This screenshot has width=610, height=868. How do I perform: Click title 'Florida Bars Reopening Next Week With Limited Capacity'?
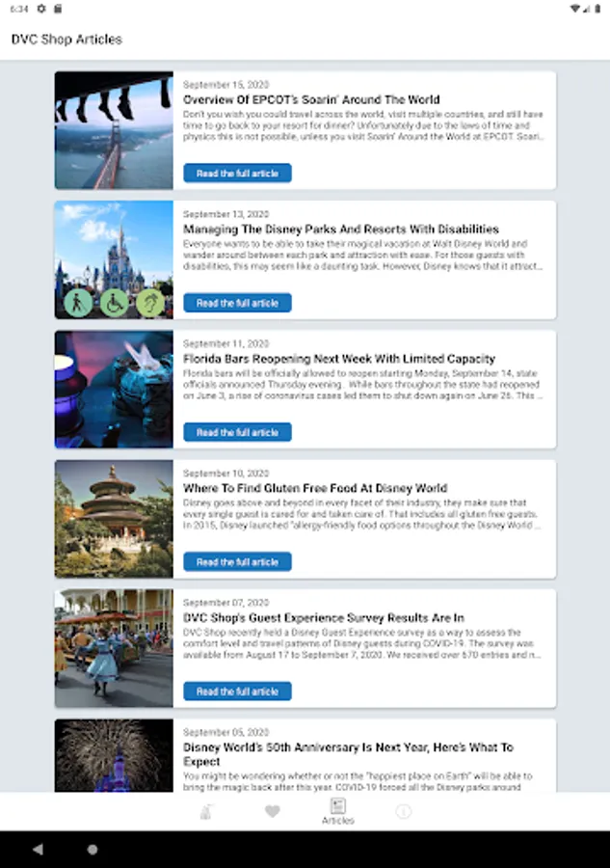[x=339, y=359]
